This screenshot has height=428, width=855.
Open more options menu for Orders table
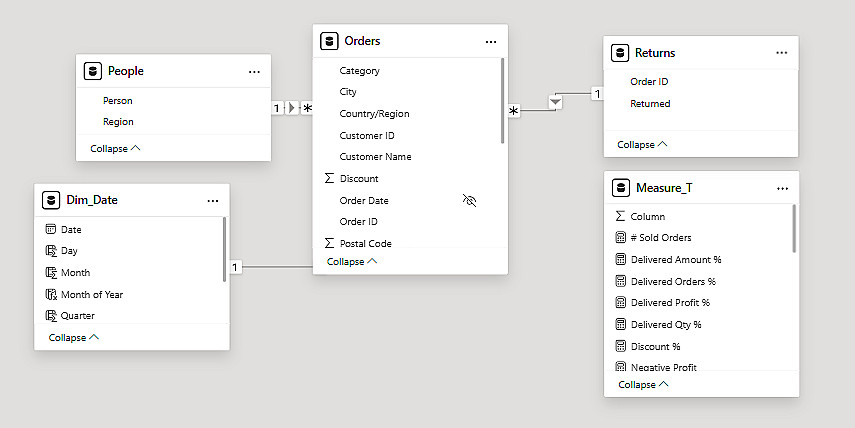click(x=491, y=42)
